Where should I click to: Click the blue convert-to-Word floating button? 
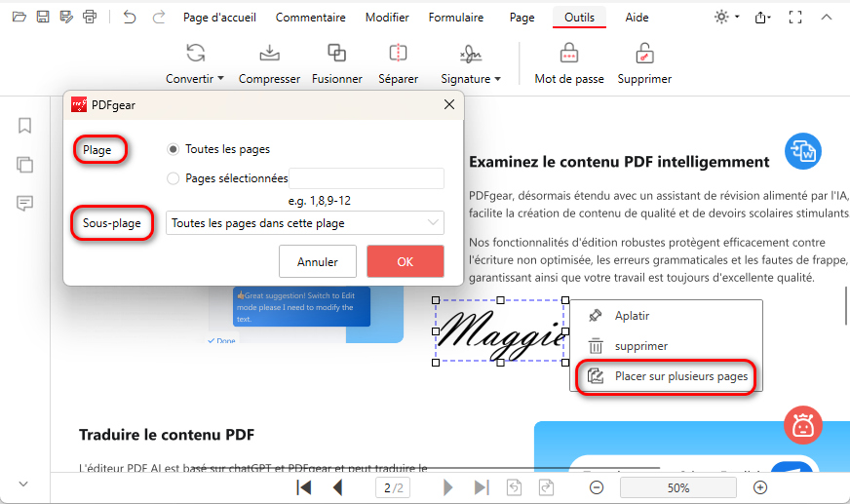click(x=803, y=151)
